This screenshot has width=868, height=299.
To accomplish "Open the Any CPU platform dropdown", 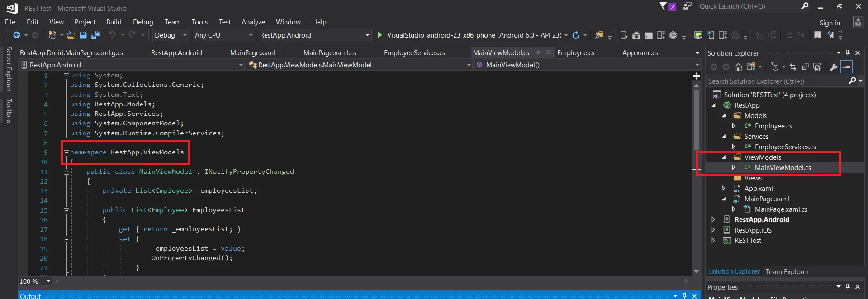I will 223,35.
